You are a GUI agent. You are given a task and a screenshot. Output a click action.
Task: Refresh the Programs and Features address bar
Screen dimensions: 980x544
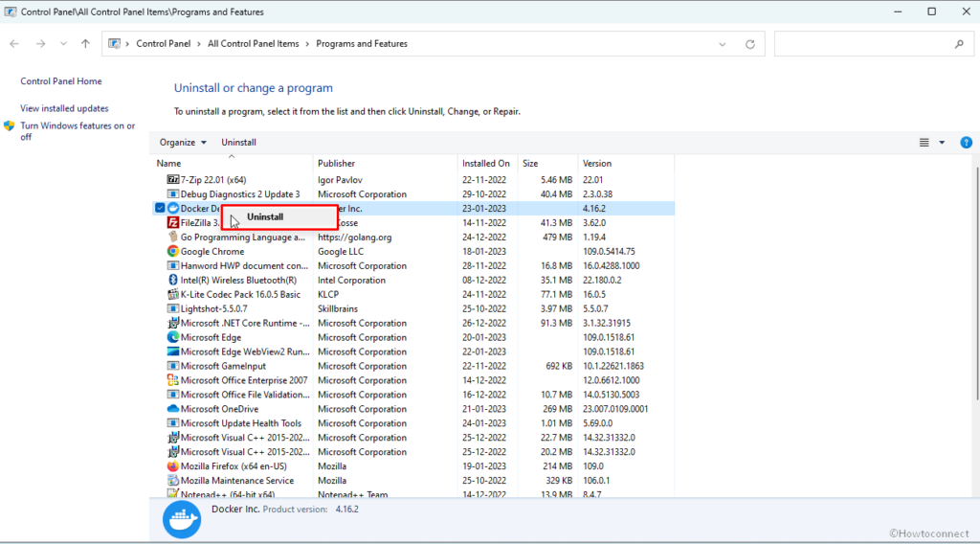750,44
